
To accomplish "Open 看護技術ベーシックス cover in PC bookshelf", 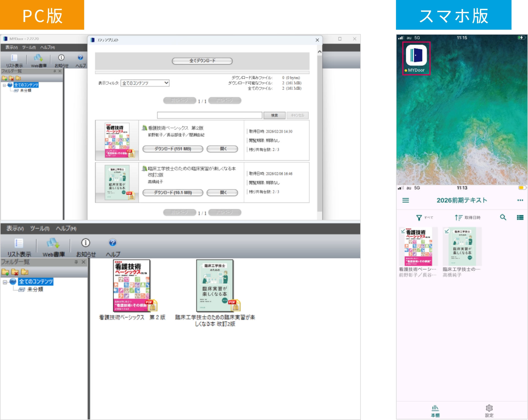I will pos(132,286).
